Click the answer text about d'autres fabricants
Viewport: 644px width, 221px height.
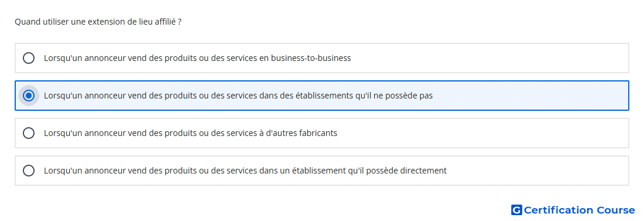(x=191, y=133)
